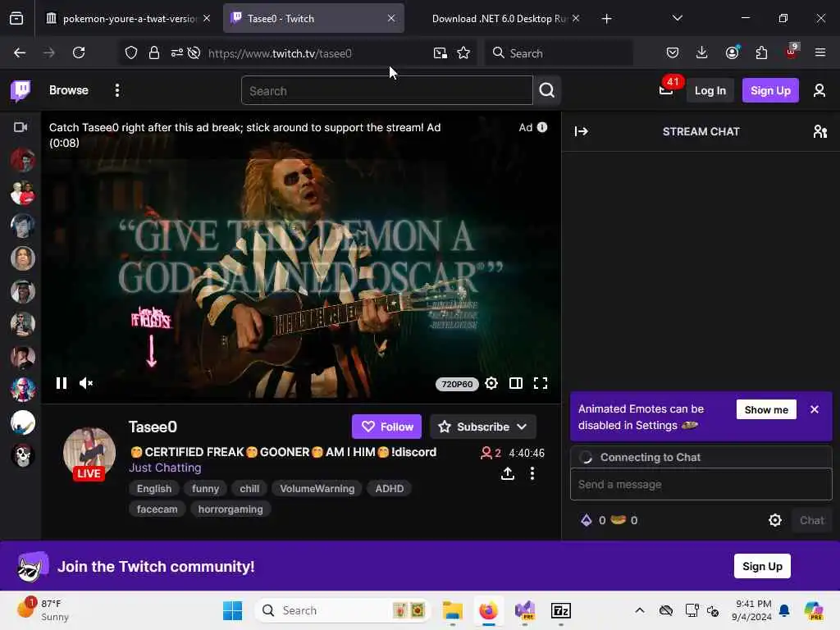Click the Firefox browser search box
840x630 pixels.
coord(559,53)
